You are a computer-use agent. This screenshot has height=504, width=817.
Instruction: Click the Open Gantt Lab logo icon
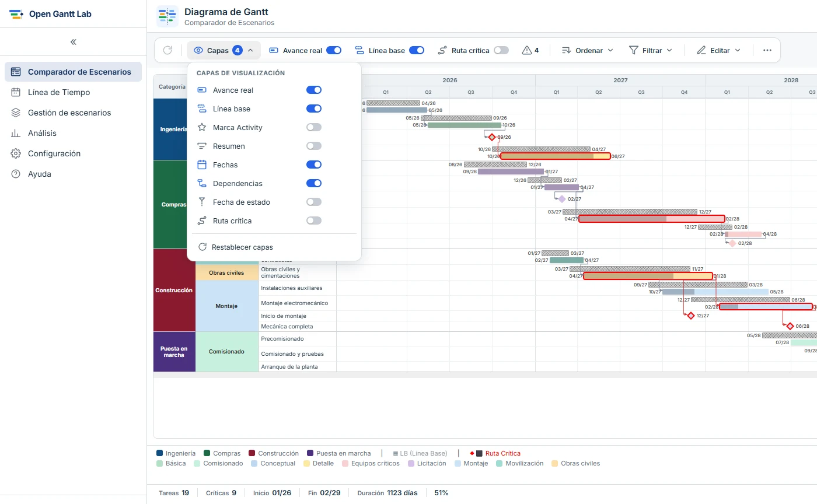16,14
